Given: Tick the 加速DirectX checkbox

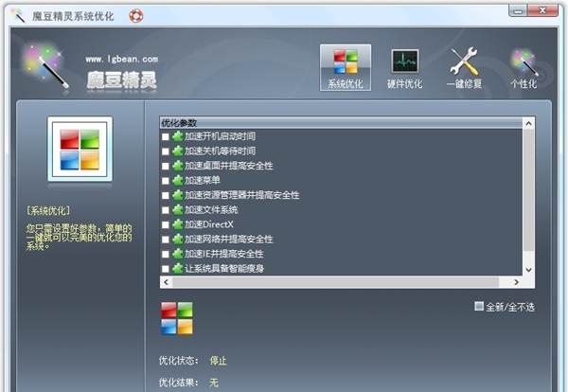Looking at the screenshot, I should [165, 224].
